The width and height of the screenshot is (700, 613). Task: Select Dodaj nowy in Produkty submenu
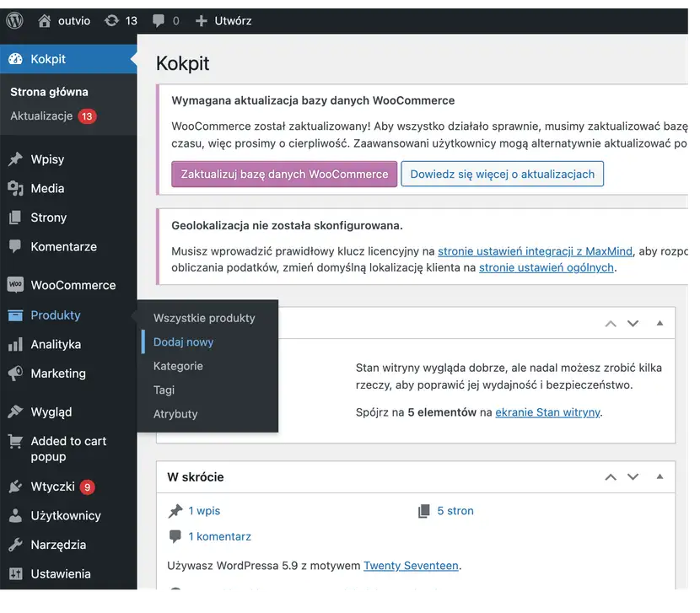point(183,342)
